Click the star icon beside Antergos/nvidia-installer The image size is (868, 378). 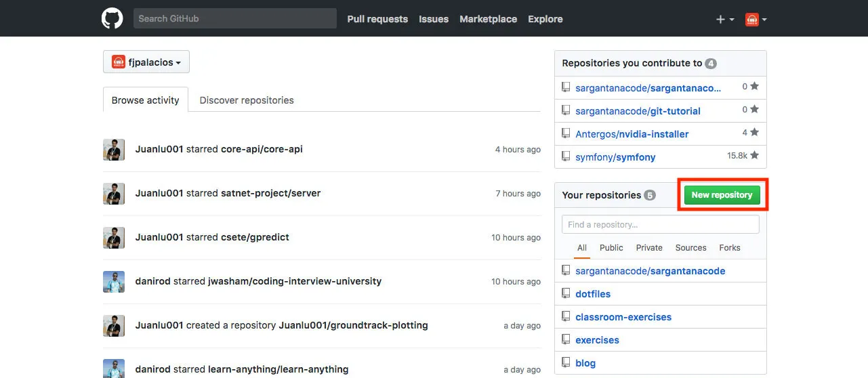pos(754,132)
